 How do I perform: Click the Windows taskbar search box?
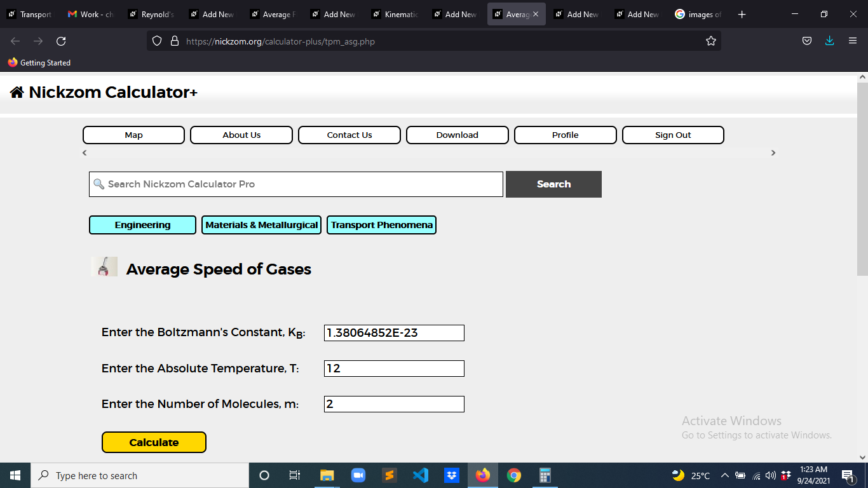point(140,475)
